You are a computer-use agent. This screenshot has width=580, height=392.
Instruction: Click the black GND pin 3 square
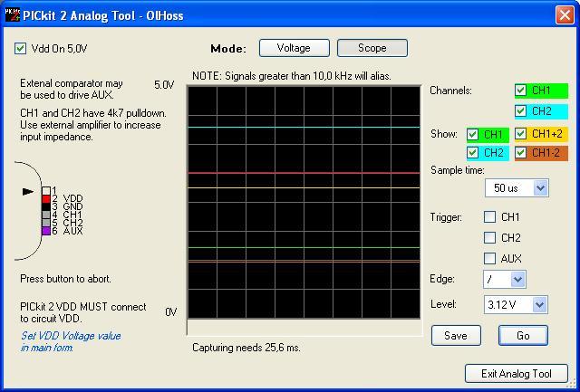click(x=46, y=207)
